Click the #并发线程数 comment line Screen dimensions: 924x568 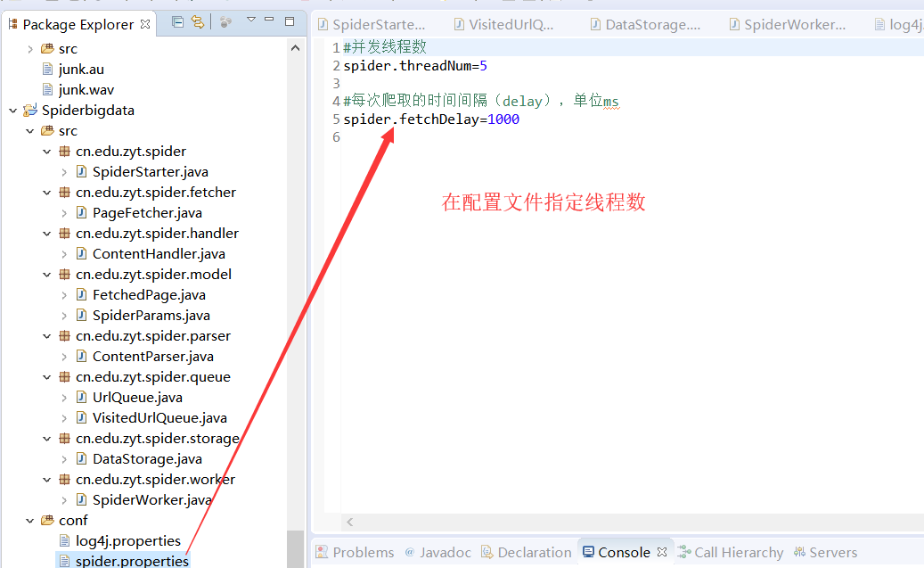coord(385,47)
